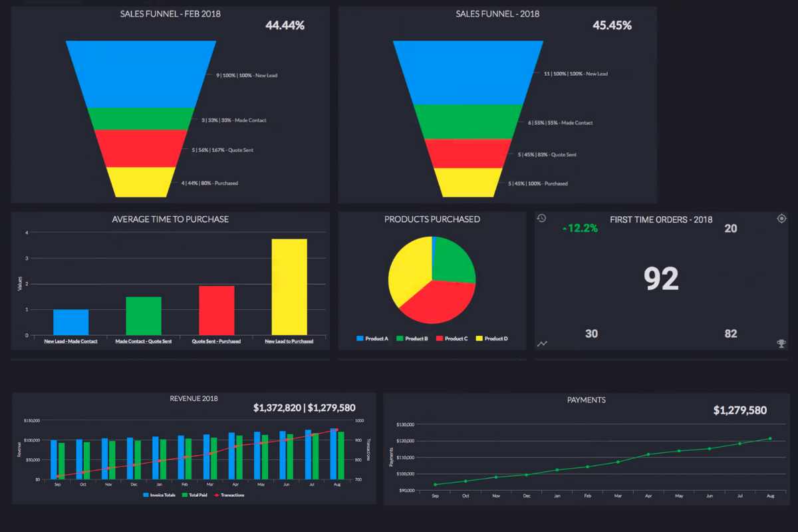The width and height of the screenshot is (798, 532).
Task: Click the green up-arrow beside 12.2%
Action: click(x=565, y=229)
